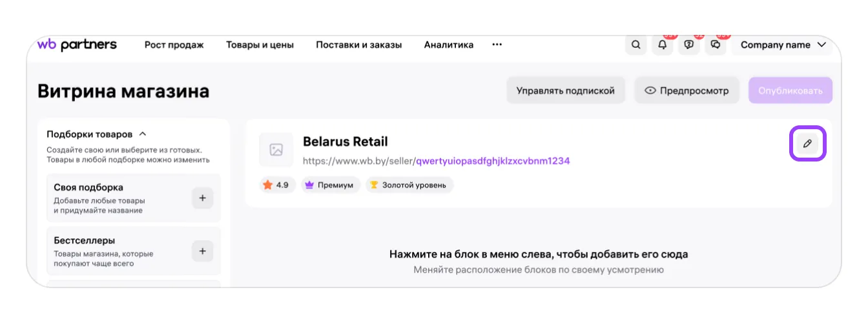The height and width of the screenshot is (323, 868).
Task: Click the pencil edit icon for Belarus Retail
Action: (x=807, y=143)
